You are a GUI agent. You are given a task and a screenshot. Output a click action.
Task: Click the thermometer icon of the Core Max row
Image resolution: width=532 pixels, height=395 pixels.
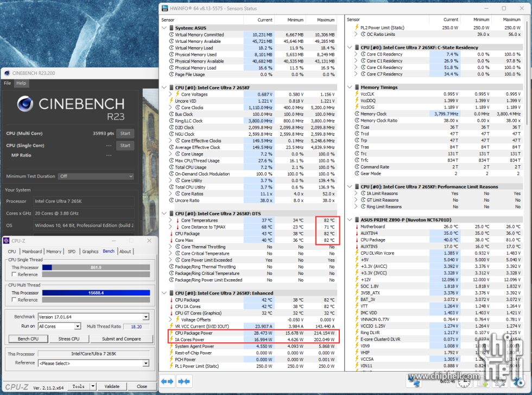(172, 240)
